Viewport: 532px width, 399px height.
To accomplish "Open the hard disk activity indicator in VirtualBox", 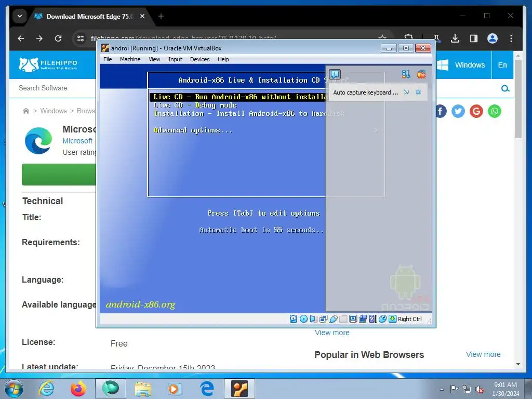I will 294,319.
